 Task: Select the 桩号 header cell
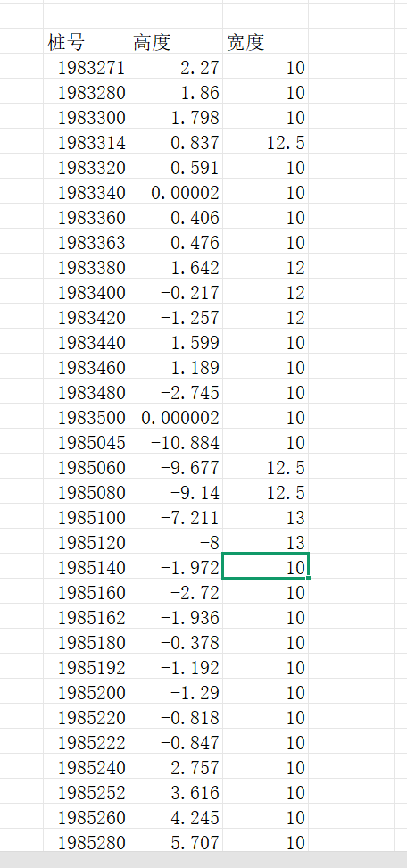(x=87, y=41)
